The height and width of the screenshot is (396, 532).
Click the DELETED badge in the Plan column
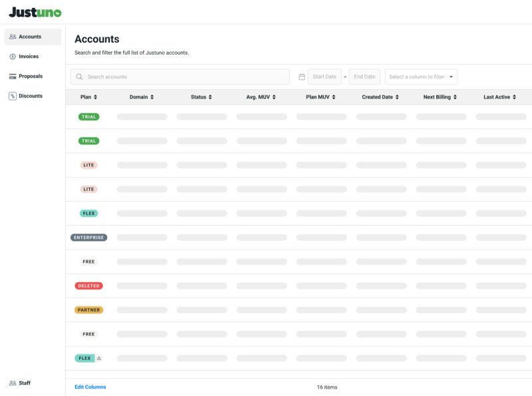click(x=88, y=286)
